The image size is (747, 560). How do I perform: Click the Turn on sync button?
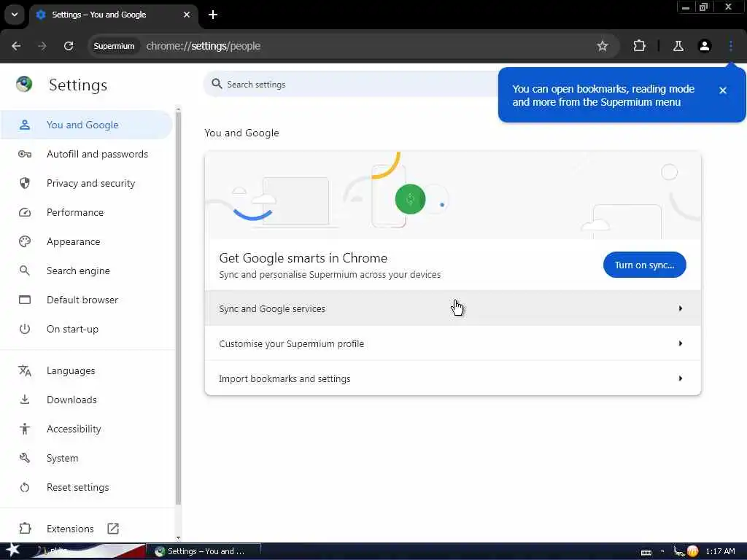(x=645, y=265)
